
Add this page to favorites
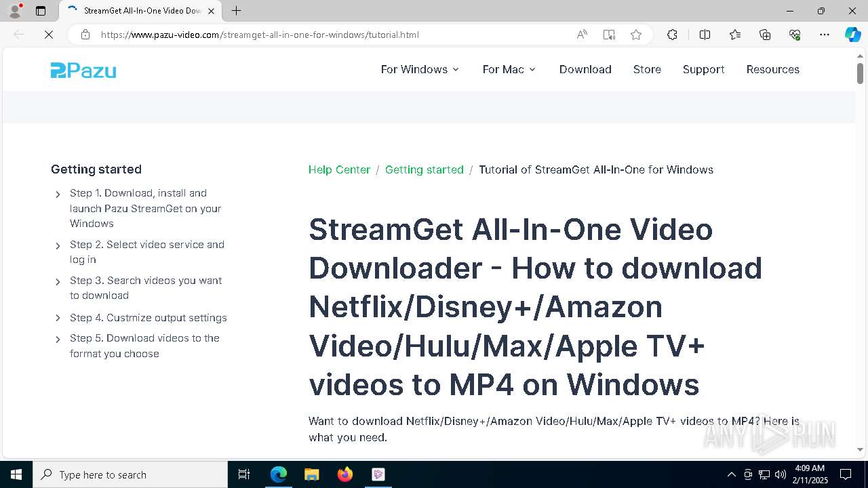tap(636, 35)
